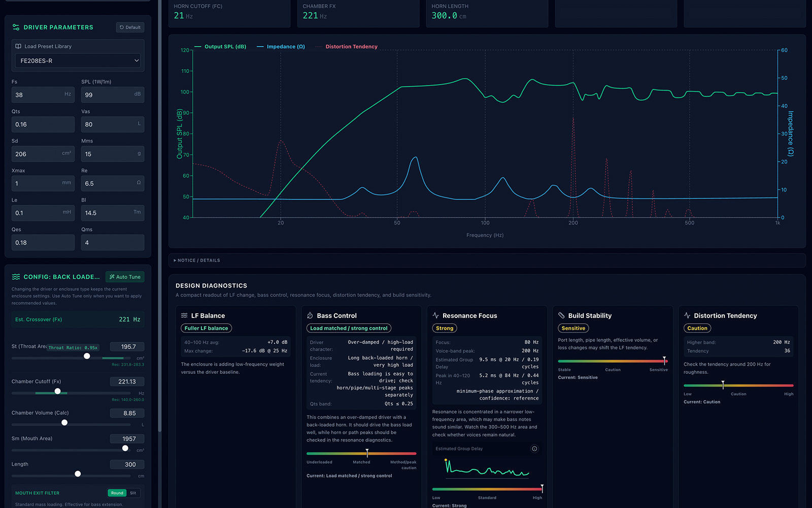Click the Length value 300 field
The width and height of the screenshot is (812, 508).
point(127,464)
